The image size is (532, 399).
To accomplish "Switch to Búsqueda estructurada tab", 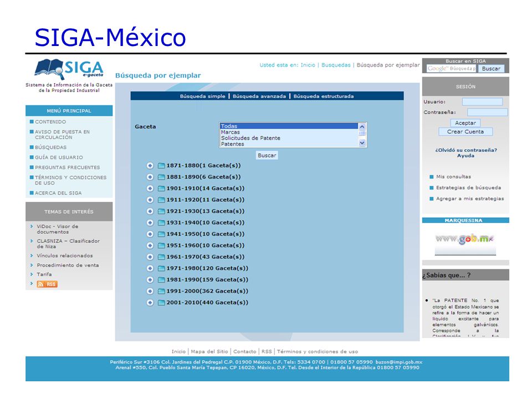I will (x=323, y=96).
